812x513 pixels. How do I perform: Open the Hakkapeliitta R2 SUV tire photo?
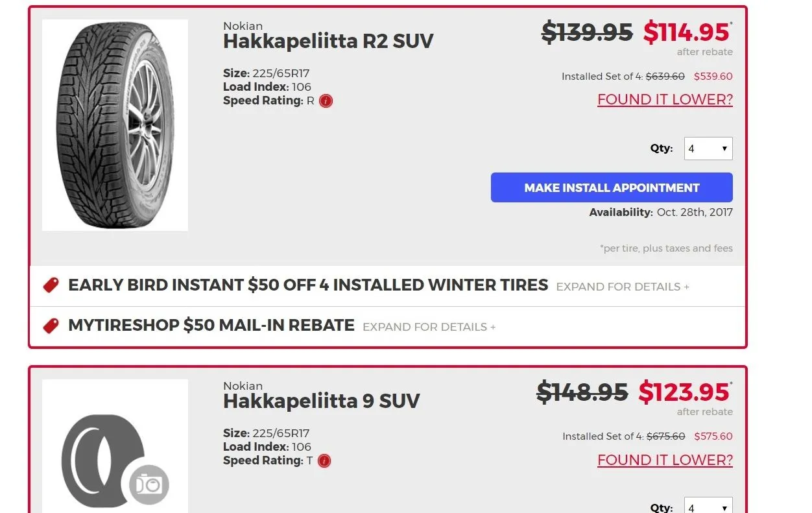click(x=115, y=125)
